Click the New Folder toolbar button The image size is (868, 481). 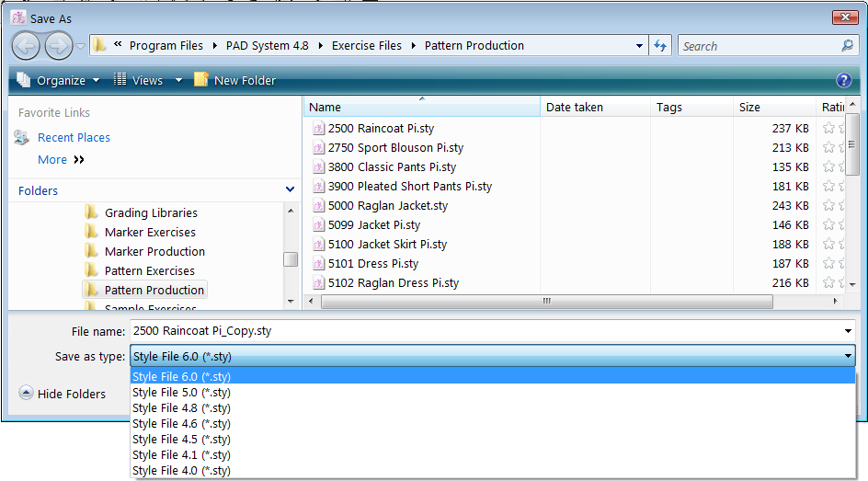(234, 81)
